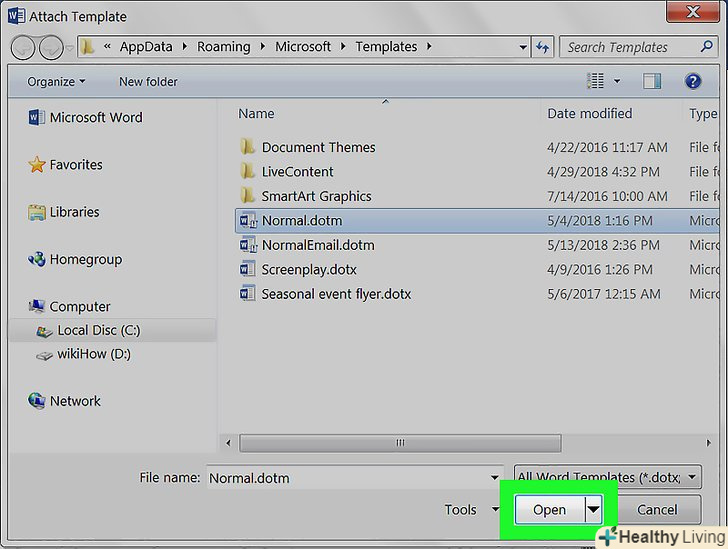Click the File name input field
The image size is (728, 549).
(348, 478)
